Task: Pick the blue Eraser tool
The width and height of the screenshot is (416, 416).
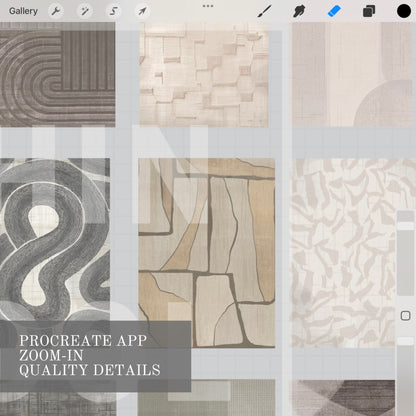Action: pos(334,11)
